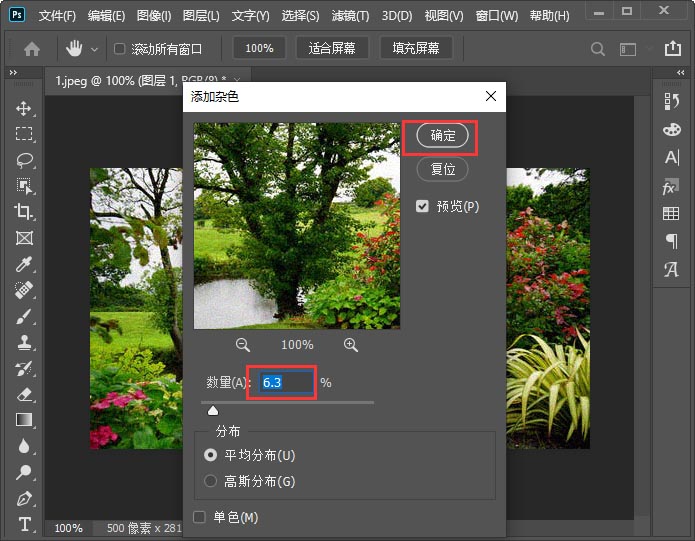This screenshot has height=541, width=695.
Task: Click Fit Screen (适合屏幕) button
Action: tap(332, 48)
